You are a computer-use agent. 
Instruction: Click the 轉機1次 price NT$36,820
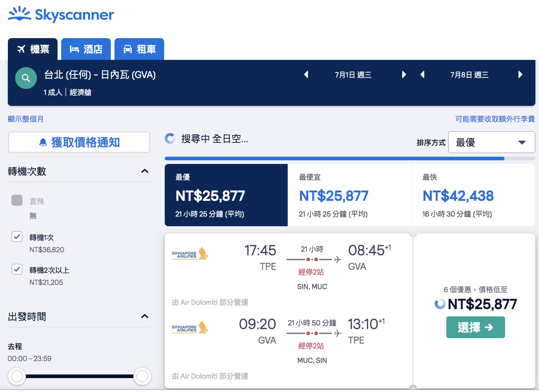[47, 250]
